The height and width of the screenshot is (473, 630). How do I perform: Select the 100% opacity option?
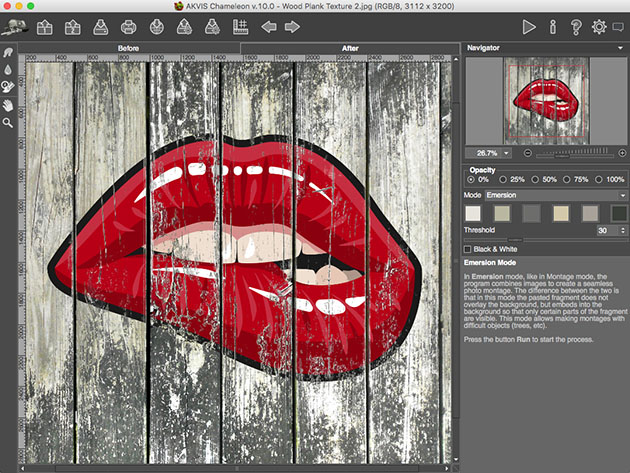tap(598, 179)
